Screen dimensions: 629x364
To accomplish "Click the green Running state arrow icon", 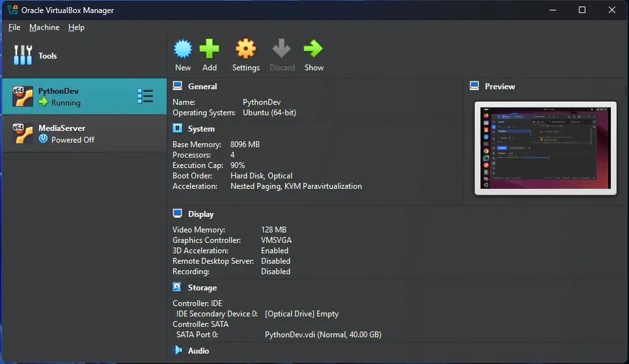I will point(44,102).
